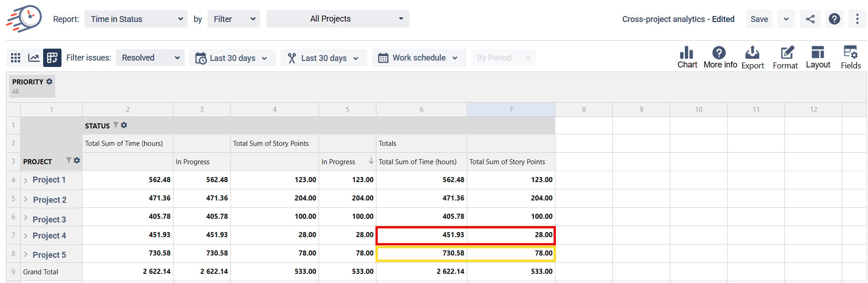The image size is (868, 283).
Task: Open the Format tool
Action: click(x=785, y=58)
